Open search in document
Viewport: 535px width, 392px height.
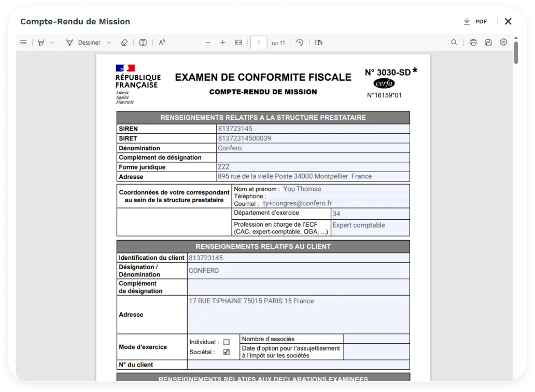click(x=454, y=43)
